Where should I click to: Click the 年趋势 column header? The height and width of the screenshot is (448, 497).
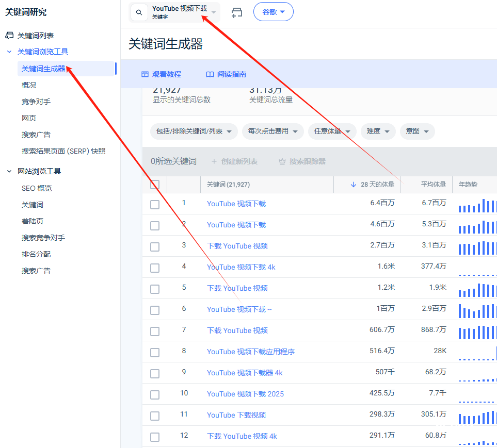click(468, 185)
